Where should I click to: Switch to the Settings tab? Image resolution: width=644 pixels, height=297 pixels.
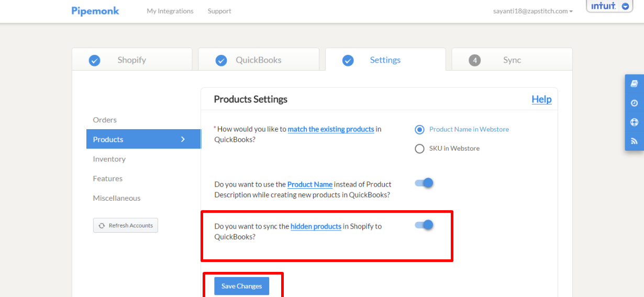tap(385, 59)
